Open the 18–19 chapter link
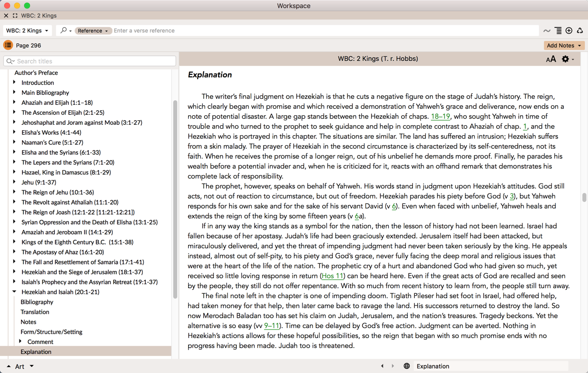The height and width of the screenshot is (373, 588). click(x=440, y=117)
